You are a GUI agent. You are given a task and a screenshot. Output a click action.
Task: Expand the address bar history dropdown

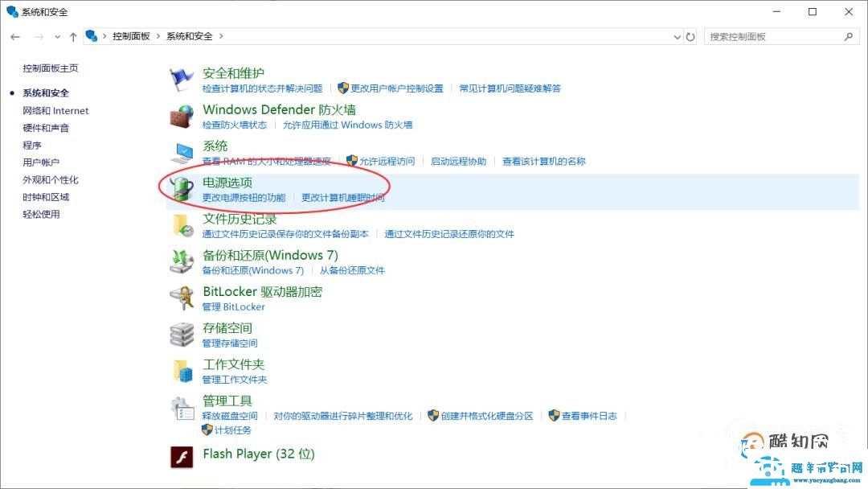(x=676, y=36)
